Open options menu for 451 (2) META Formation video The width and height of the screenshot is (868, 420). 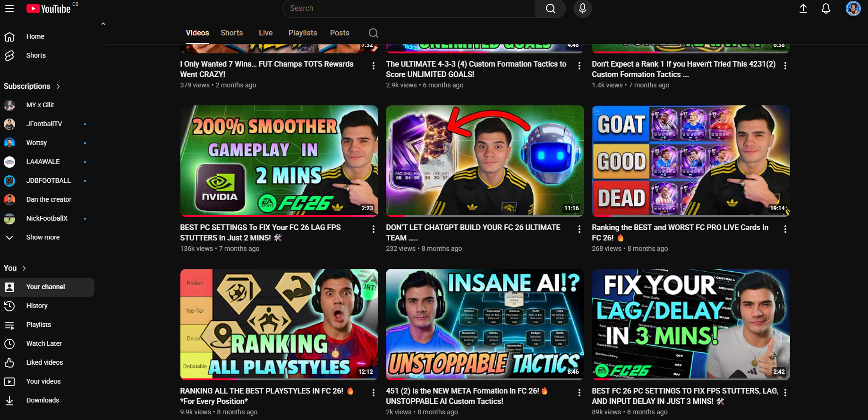(579, 393)
